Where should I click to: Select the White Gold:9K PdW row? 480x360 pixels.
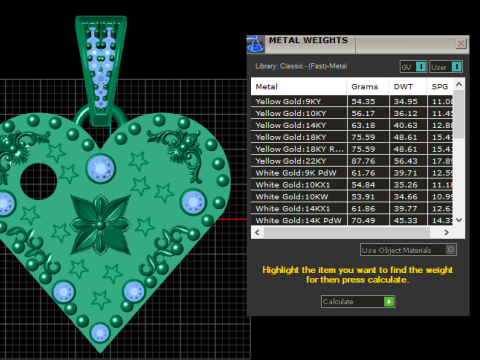coord(352,173)
